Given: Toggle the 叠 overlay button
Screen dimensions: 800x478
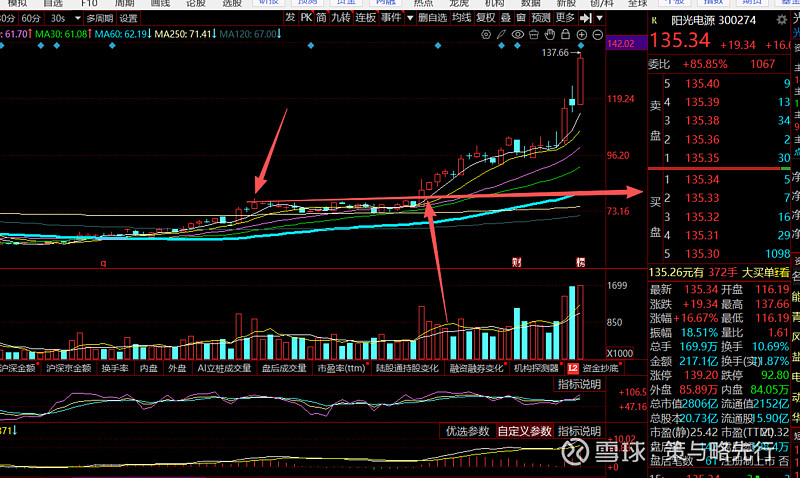Looking at the screenshot, I should (x=505, y=18).
